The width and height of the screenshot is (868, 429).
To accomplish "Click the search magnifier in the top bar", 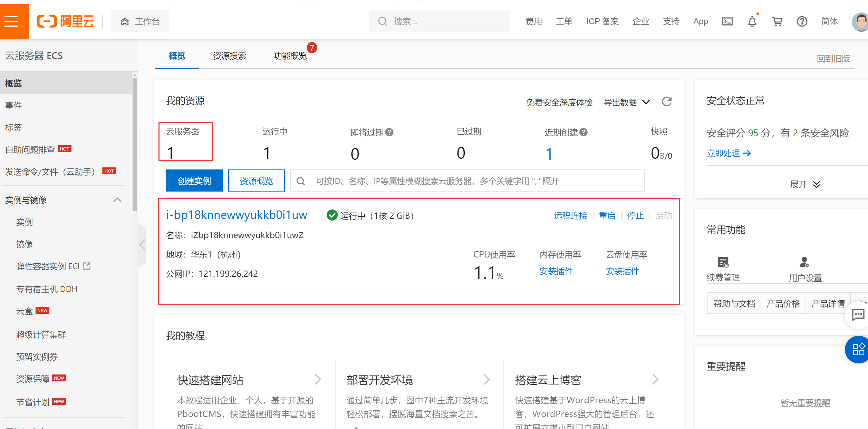I will pos(382,21).
